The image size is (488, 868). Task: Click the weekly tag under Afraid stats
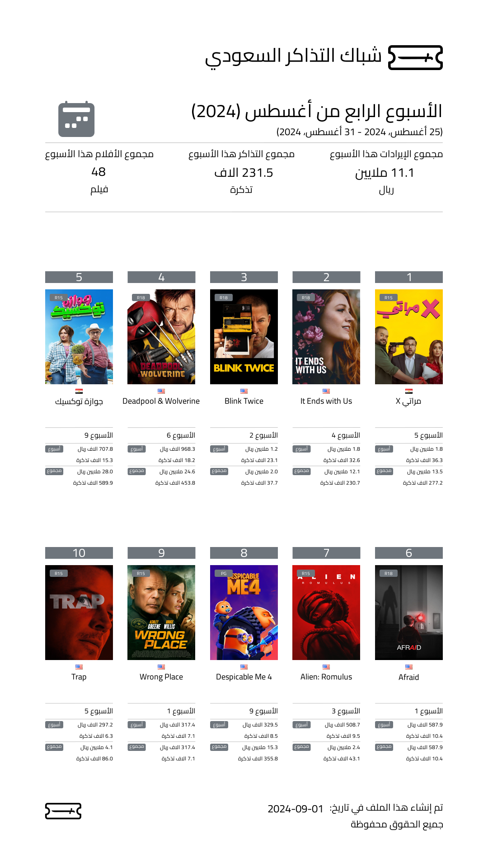[x=384, y=725]
